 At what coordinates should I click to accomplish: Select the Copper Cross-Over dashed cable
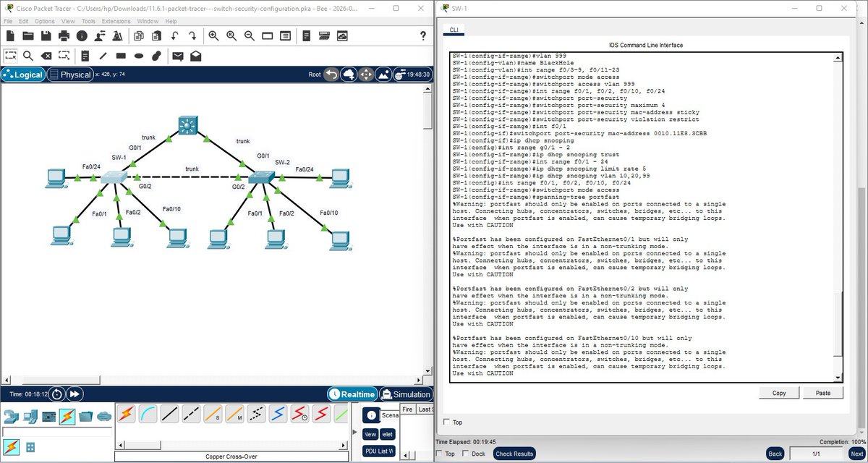[x=192, y=414]
